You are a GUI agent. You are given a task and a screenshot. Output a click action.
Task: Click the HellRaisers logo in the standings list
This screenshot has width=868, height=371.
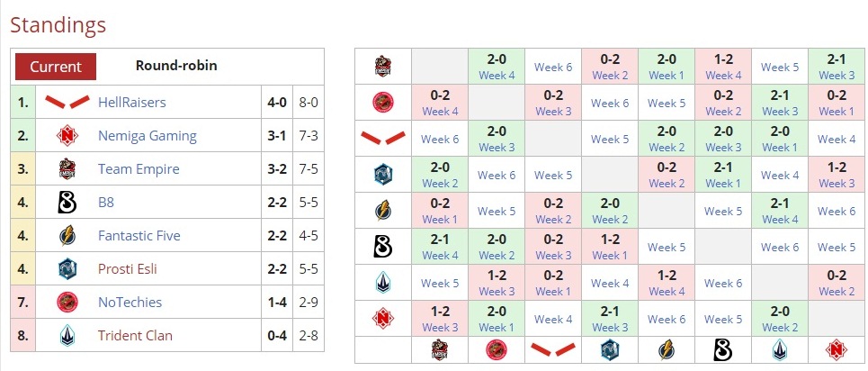[x=67, y=103]
